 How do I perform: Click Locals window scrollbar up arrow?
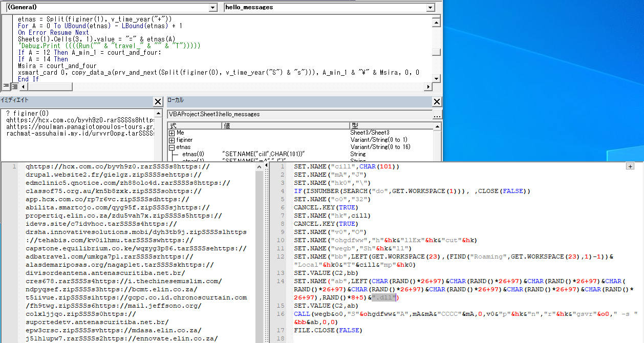coord(437,125)
